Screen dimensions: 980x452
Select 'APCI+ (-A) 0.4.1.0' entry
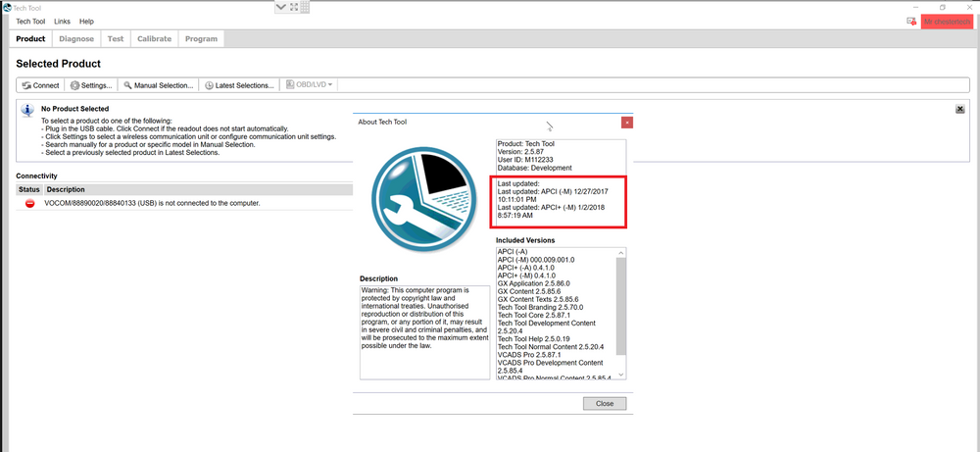525,268
